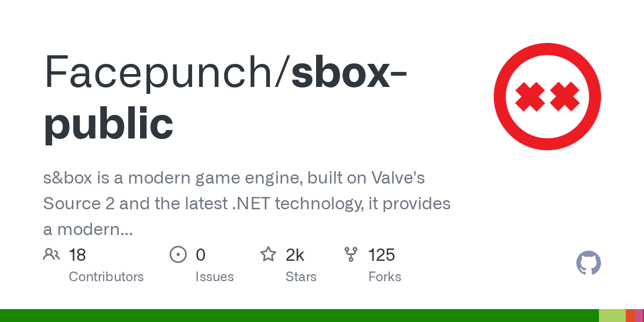Click the Facepunch red circle logo
The width and height of the screenshot is (644, 322).
(x=547, y=97)
